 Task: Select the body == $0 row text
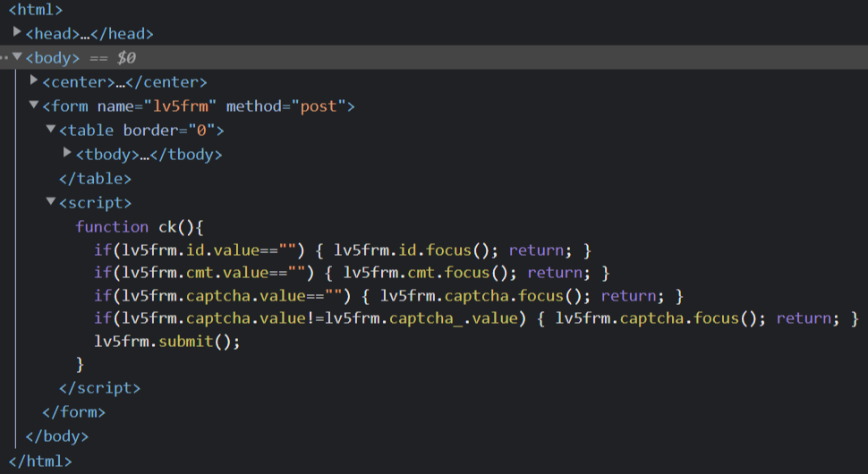[x=81, y=58]
